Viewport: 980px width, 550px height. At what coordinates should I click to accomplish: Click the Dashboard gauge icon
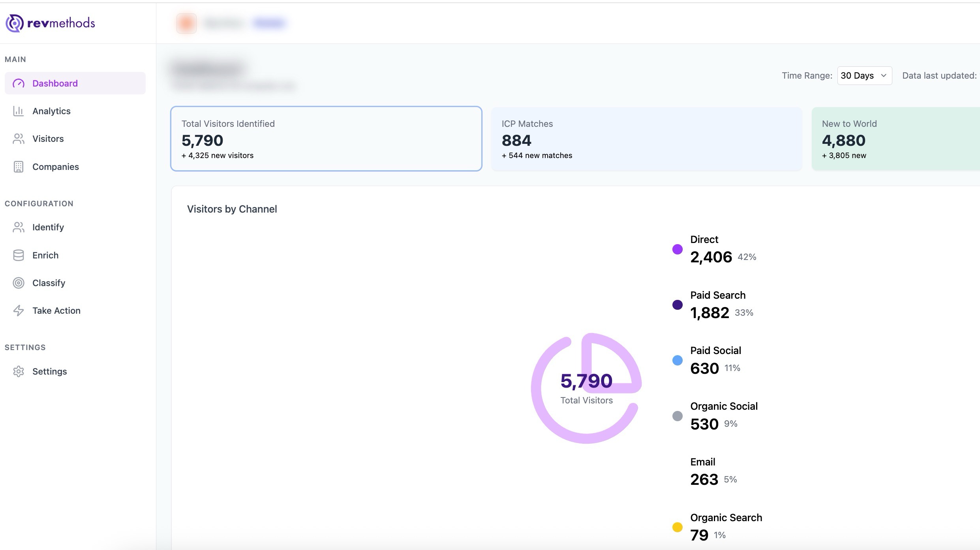coord(19,83)
